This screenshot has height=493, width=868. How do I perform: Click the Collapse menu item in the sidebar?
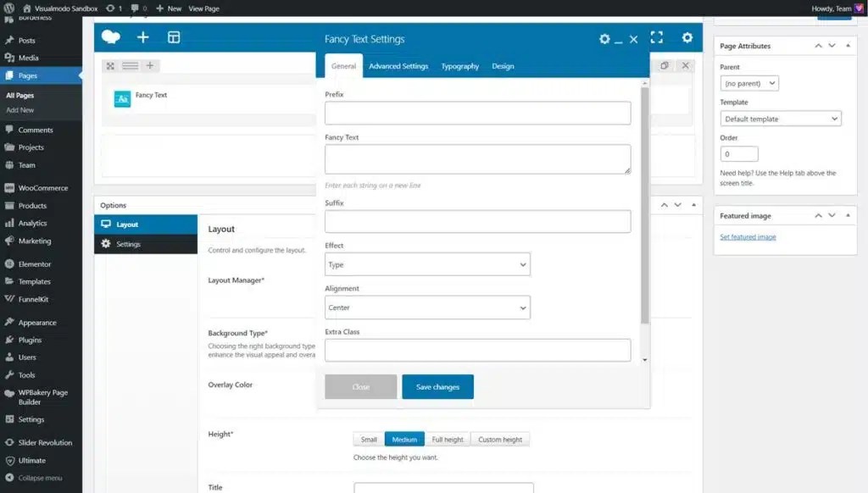[x=40, y=478]
